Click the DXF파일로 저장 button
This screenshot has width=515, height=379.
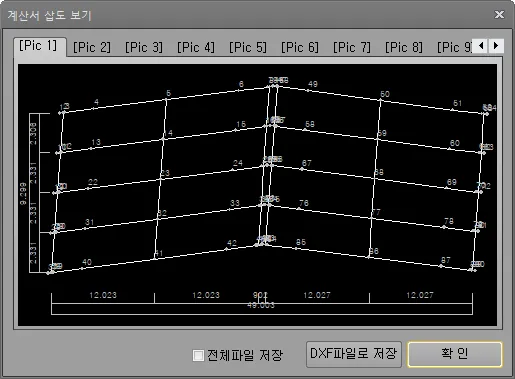coord(354,354)
